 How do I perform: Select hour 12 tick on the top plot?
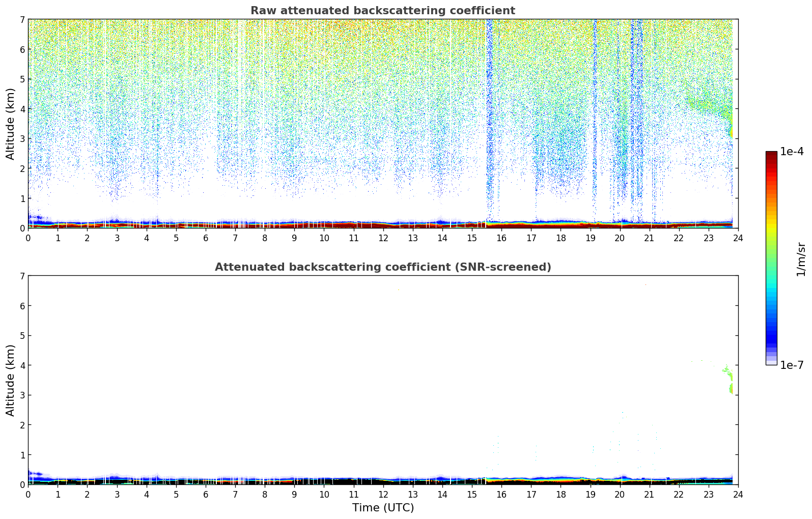pos(383,238)
